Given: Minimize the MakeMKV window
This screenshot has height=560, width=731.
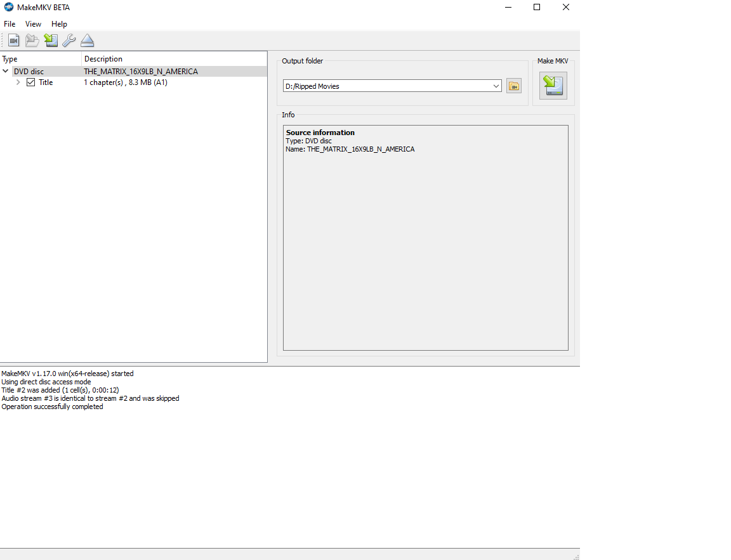Looking at the screenshot, I should (x=508, y=7).
